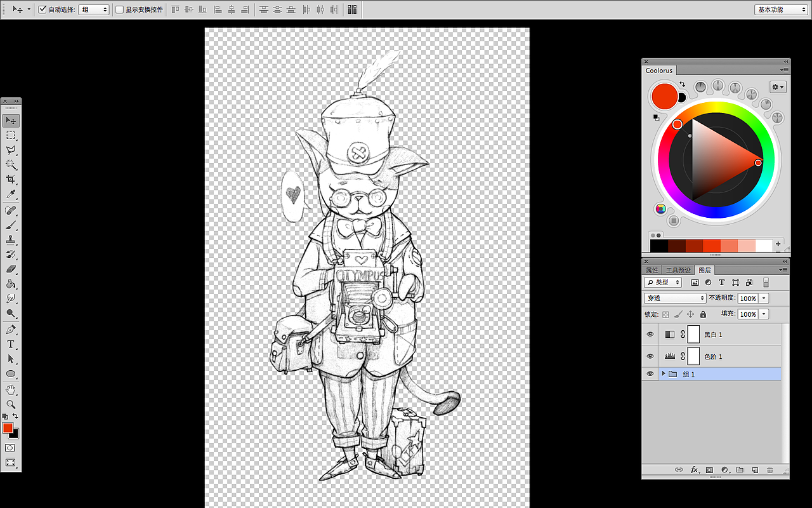Select the Smudge tool
This screenshot has height=508, width=812.
(x=11, y=298)
